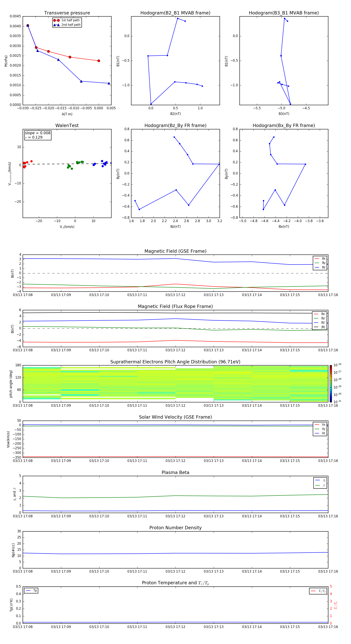Viewport: 351px width, 644px height.
Task: Click the last red point of the 1st half path
Action: click(x=99, y=61)
